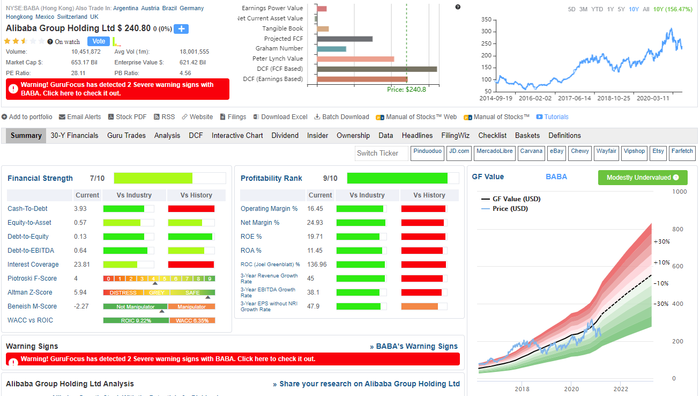
Task: Click the BABA label in GF Value panel
Action: click(x=556, y=177)
